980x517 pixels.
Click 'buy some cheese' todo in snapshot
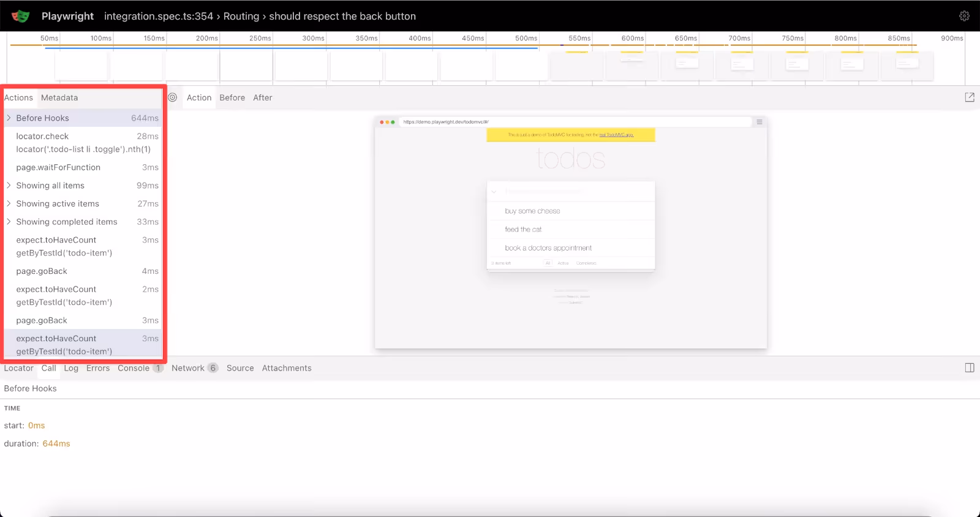click(x=532, y=211)
